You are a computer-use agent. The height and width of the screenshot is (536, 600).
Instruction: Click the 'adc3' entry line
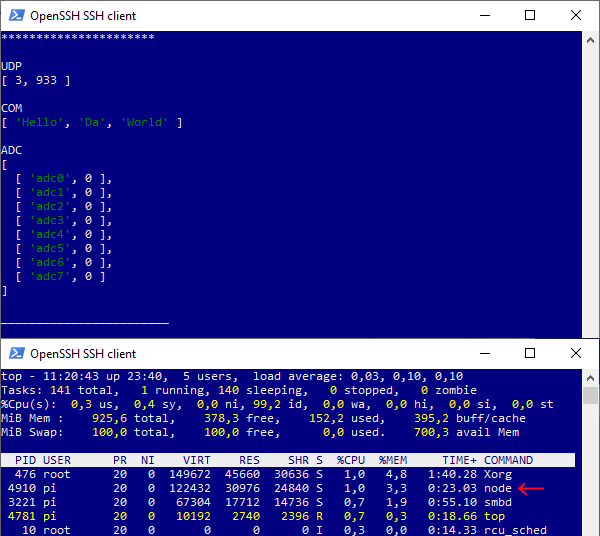coord(64,220)
